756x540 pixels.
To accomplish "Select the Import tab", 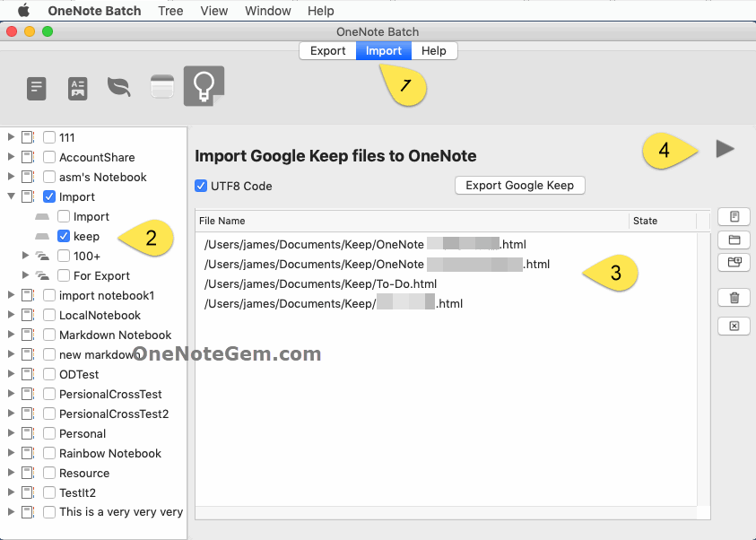I will (384, 50).
